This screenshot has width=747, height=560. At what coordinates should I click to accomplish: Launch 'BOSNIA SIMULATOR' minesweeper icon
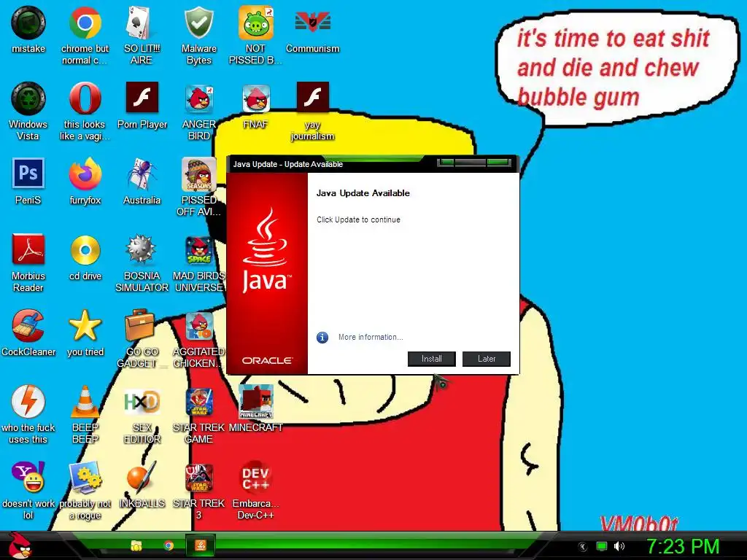click(x=142, y=262)
